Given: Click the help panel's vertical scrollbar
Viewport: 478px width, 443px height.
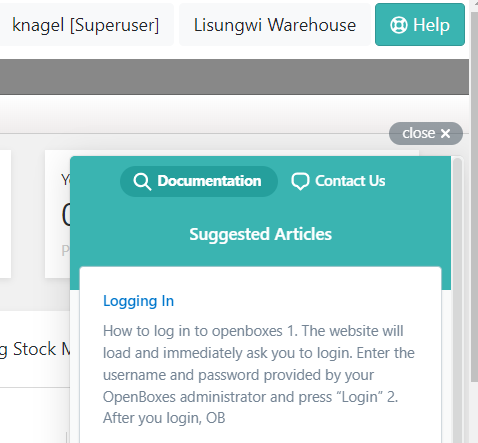Looking at the screenshot, I should [457, 300].
